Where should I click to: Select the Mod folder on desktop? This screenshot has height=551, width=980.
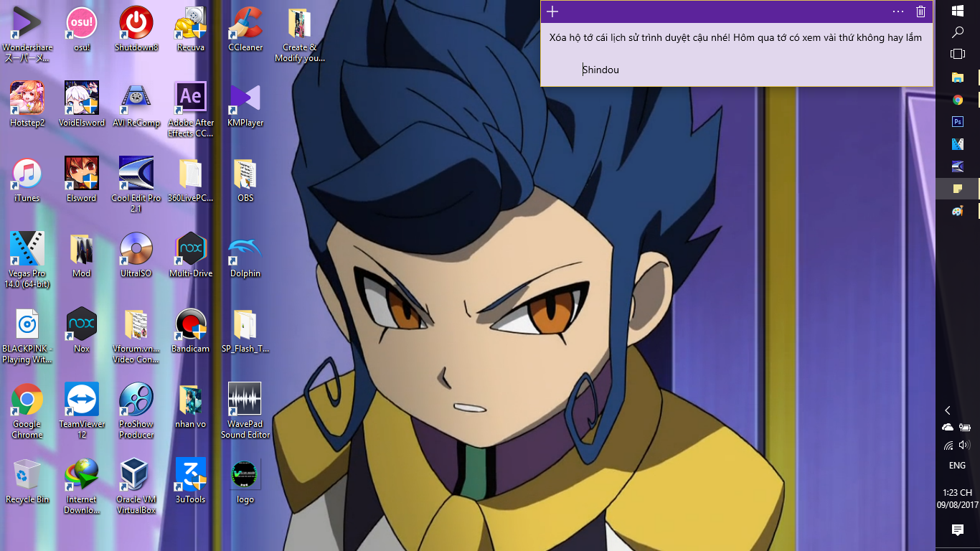point(82,255)
